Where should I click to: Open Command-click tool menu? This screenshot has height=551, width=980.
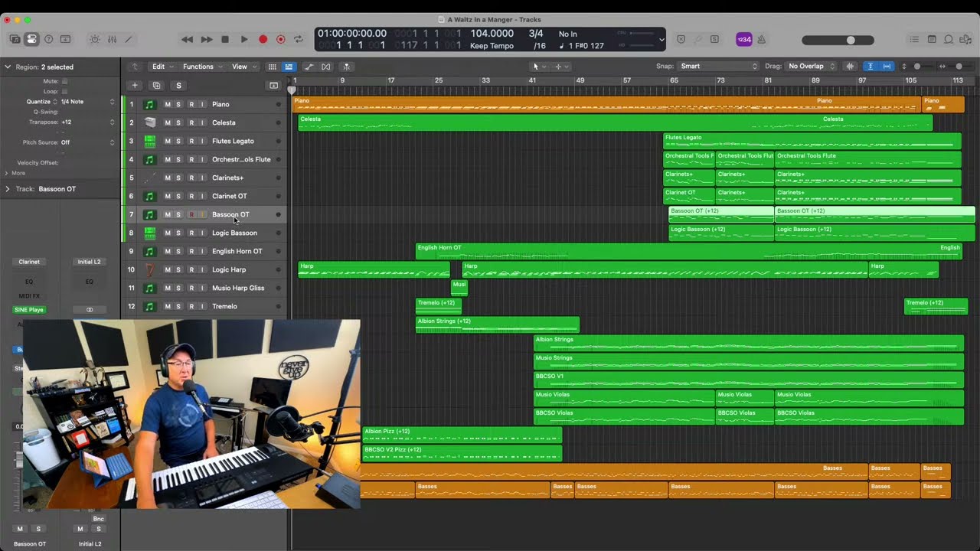click(561, 67)
